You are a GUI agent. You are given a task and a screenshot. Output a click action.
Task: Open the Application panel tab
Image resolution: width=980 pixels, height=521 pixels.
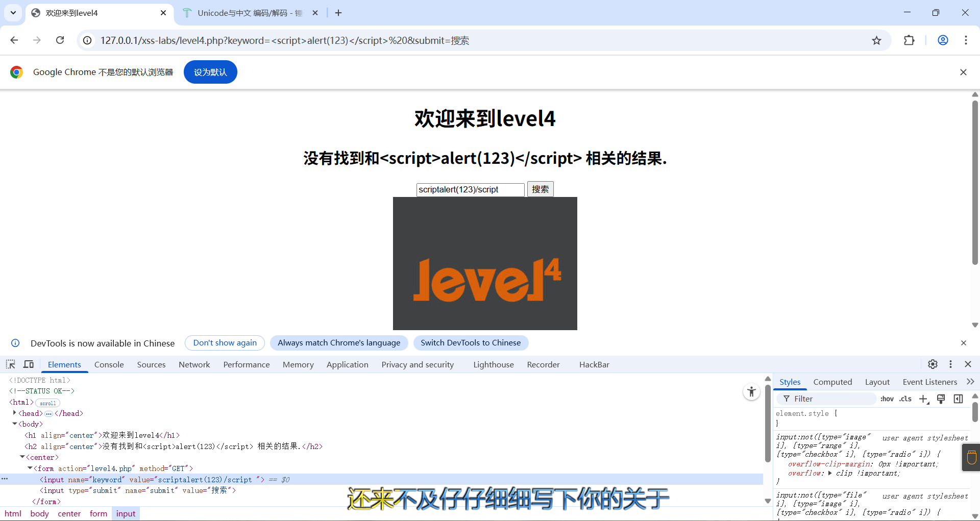(x=348, y=364)
